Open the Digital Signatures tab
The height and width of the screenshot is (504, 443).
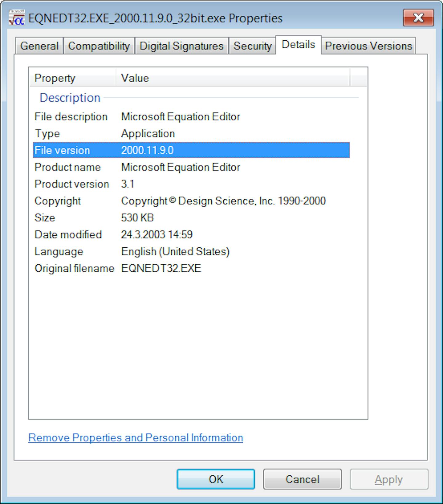coord(182,46)
